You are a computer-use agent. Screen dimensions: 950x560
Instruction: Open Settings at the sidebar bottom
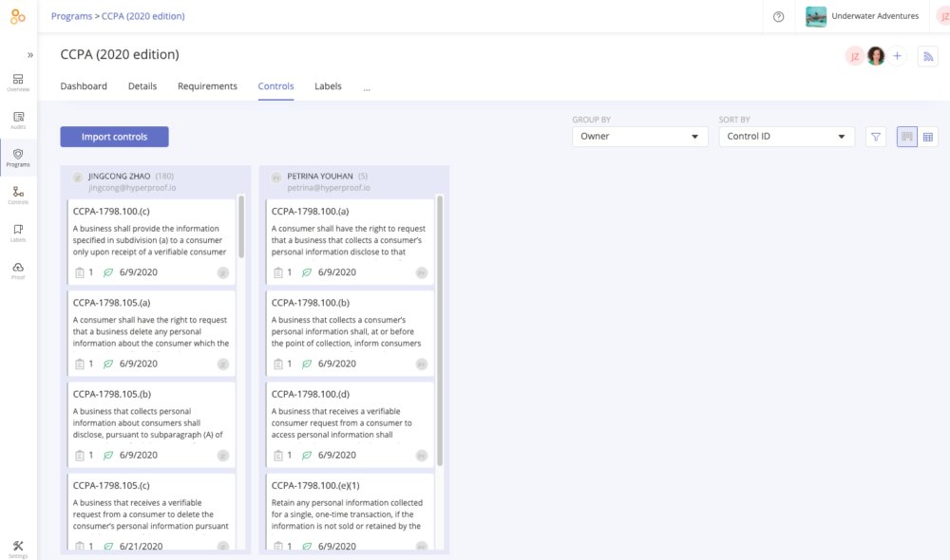click(18, 548)
